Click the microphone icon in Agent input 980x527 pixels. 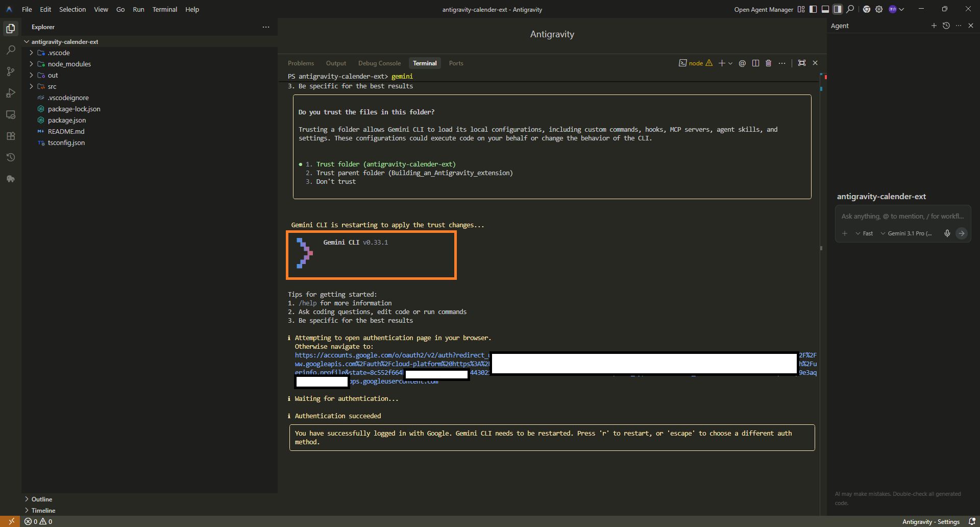pos(947,233)
